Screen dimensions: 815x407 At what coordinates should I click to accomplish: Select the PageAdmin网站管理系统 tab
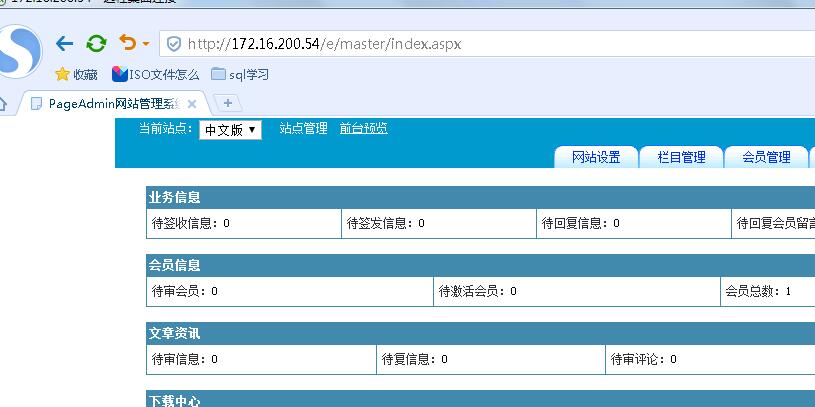pyautogui.click(x=114, y=103)
